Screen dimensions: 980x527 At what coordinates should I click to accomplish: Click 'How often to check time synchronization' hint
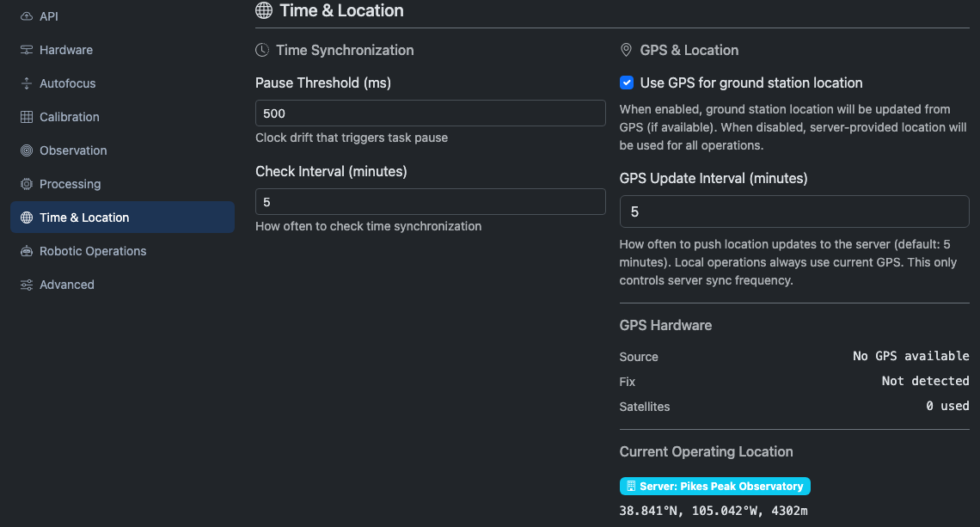tap(368, 226)
